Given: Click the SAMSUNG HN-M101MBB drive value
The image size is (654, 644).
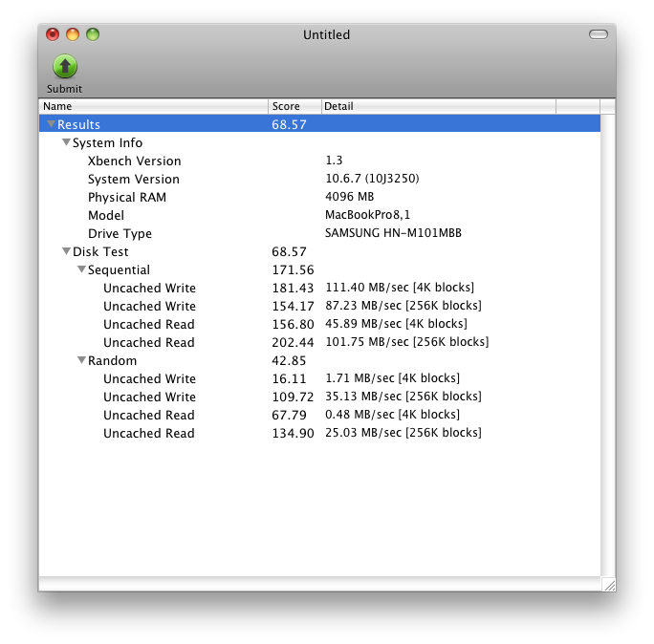Looking at the screenshot, I should point(393,232).
